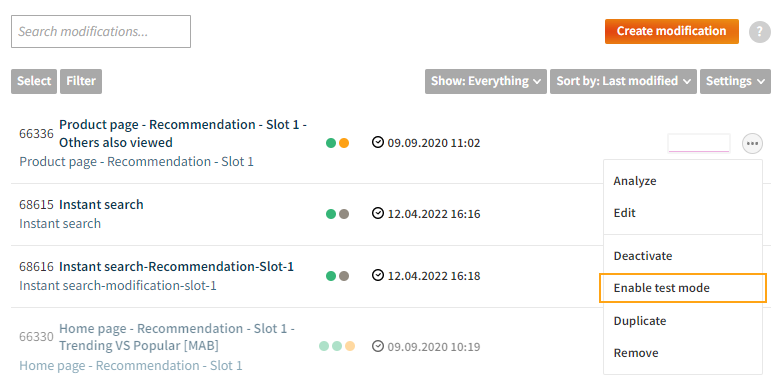783x384 pixels.
Task: Click the date 12.04.2022 16:16
Action: pyautogui.click(x=434, y=214)
